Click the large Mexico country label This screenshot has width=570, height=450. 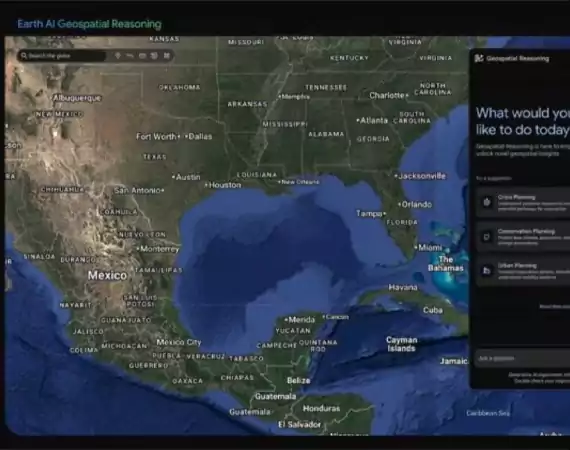click(x=107, y=276)
